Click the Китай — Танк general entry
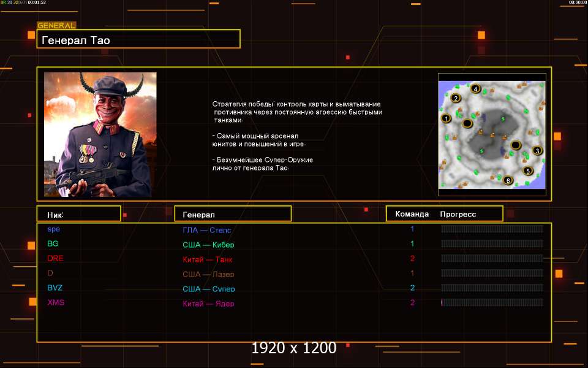This screenshot has width=588, height=368. coord(207,259)
